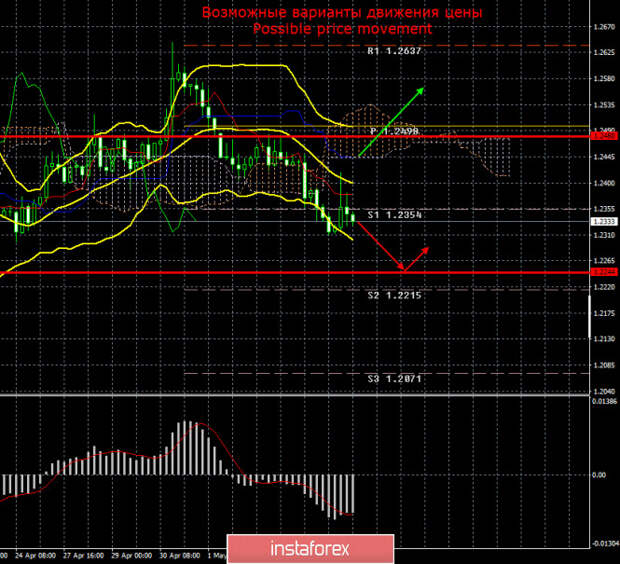Image resolution: width=620 pixels, height=564 pixels.
Task: Select the S1 1.2354 support label
Action: pos(395,215)
